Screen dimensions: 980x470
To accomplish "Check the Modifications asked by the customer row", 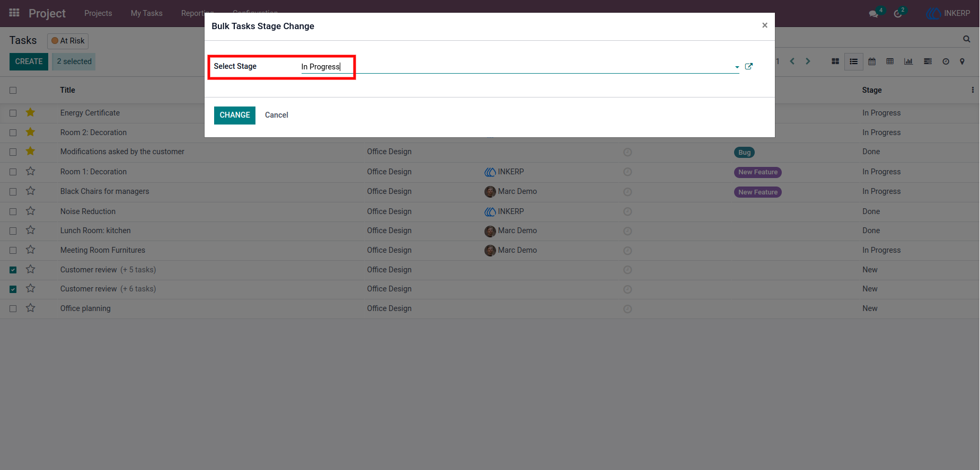I will [x=13, y=152].
